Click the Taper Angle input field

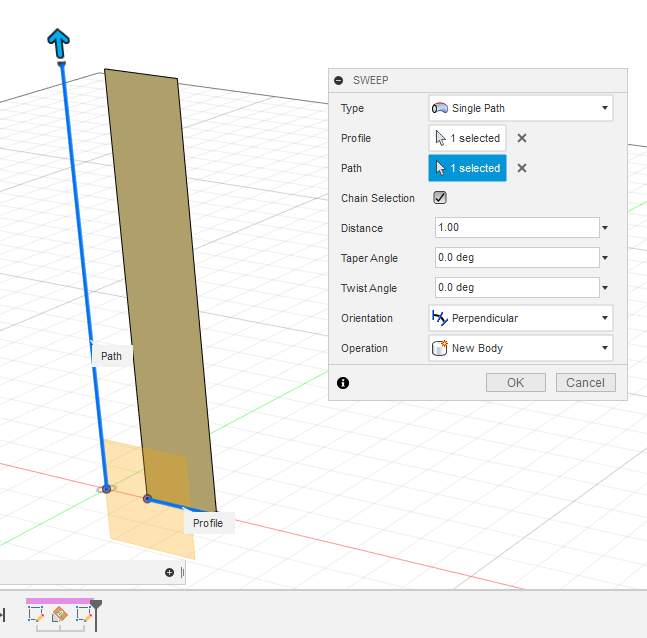[x=517, y=258]
